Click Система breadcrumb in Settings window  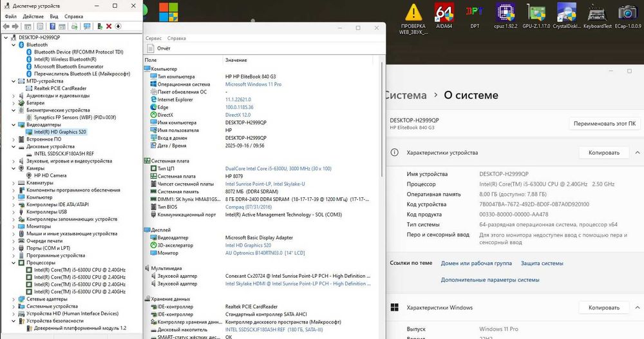(406, 95)
